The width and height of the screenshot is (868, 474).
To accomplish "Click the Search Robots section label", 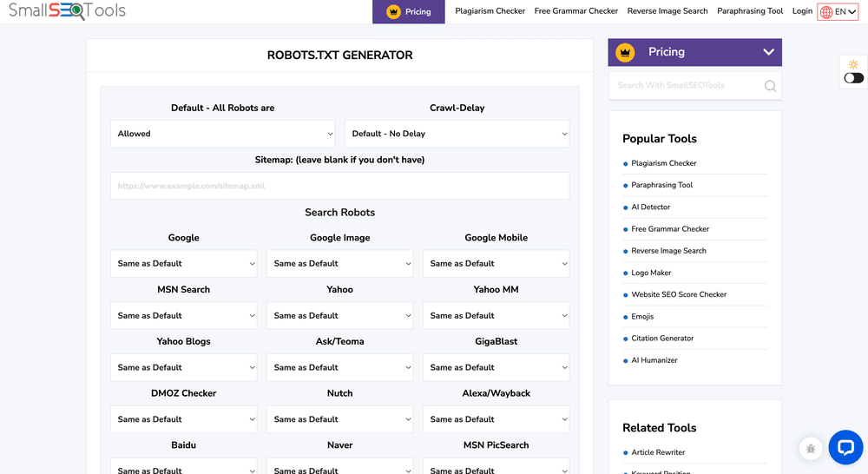I will tap(340, 213).
